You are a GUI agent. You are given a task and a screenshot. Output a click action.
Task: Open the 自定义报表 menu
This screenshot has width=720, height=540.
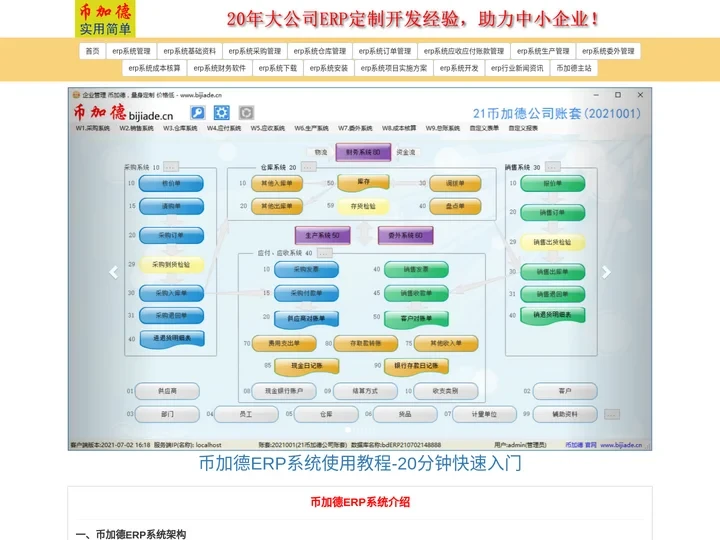click(x=523, y=128)
